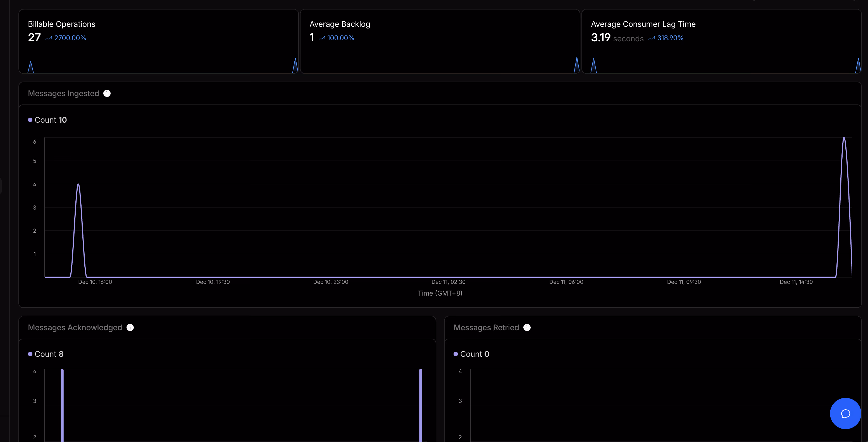Click the trend arrow next to 318.90%
Viewport: 868px width, 442px height.
(652, 38)
